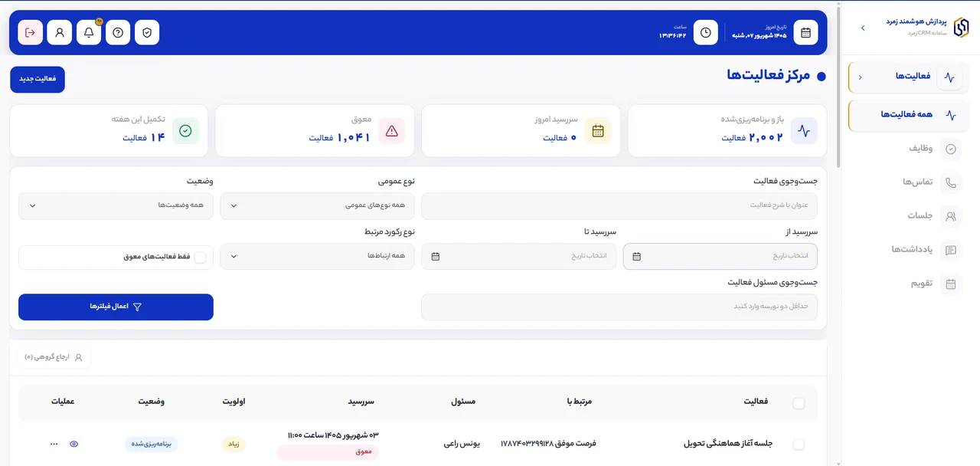Click the تقویم calendar icon in sidebar

[x=951, y=284]
